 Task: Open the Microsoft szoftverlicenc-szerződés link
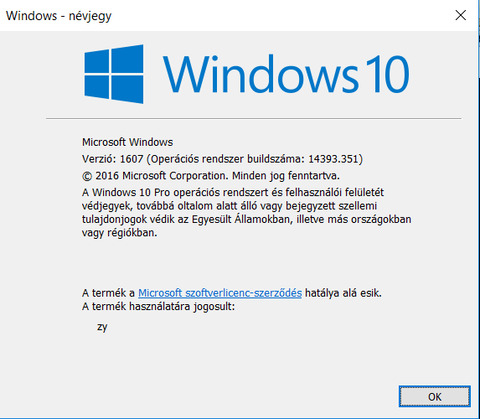pos(220,293)
